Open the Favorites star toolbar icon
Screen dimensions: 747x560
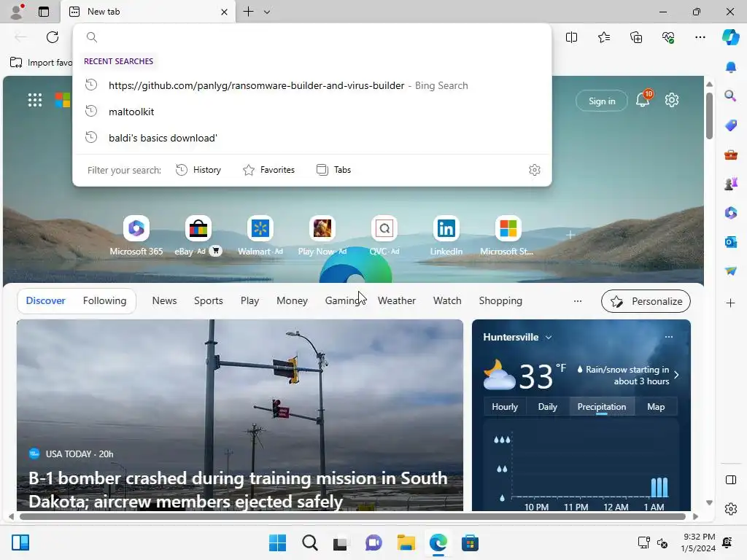[x=603, y=37]
